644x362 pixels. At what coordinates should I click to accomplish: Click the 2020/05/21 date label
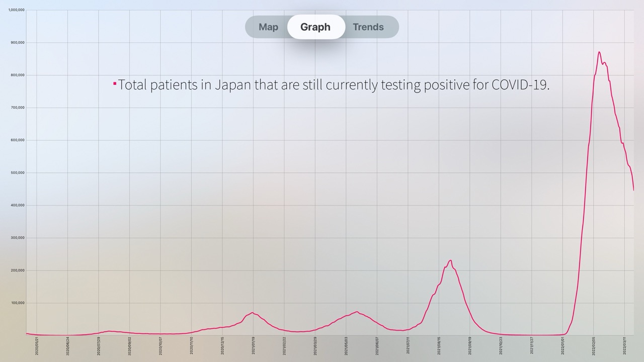click(x=37, y=346)
